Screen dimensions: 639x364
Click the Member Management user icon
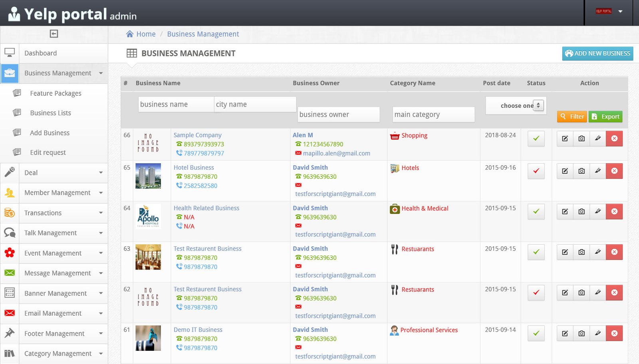click(10, 193)
